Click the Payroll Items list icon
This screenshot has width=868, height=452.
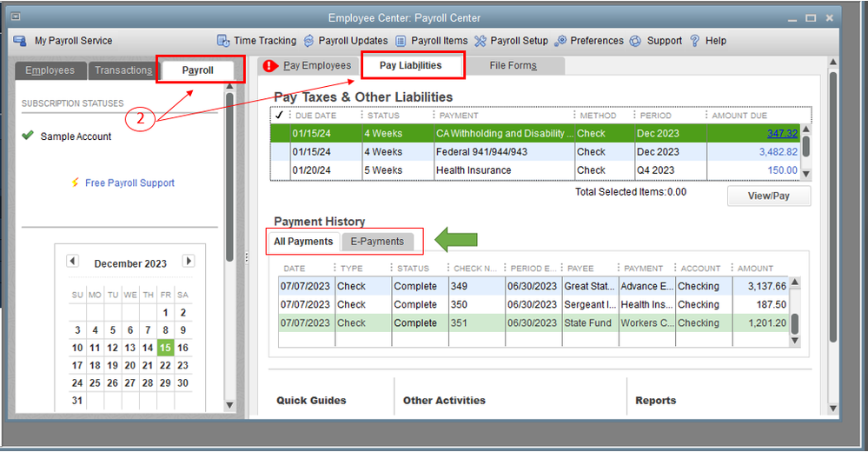tap(401, 41)
